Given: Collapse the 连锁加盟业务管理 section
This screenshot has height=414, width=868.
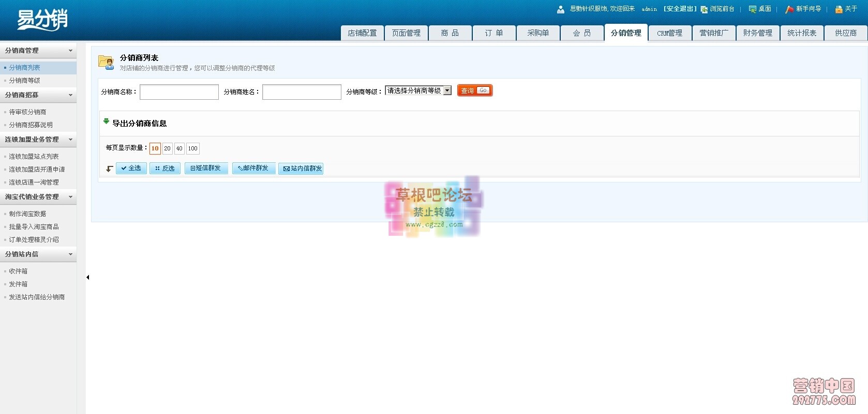Looking at the screenshot, I should pos(38,140).
